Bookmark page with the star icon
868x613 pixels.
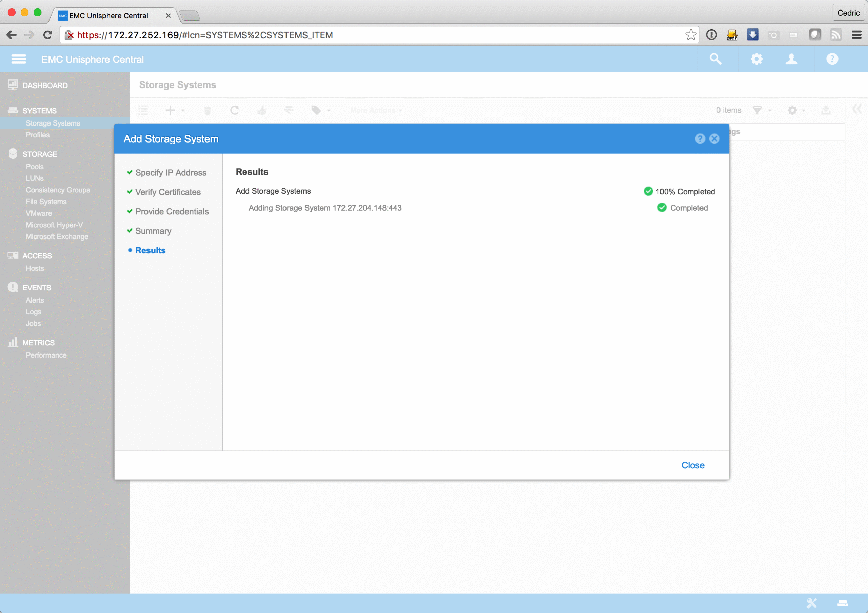pyautogui.click(x=690, y=35)
